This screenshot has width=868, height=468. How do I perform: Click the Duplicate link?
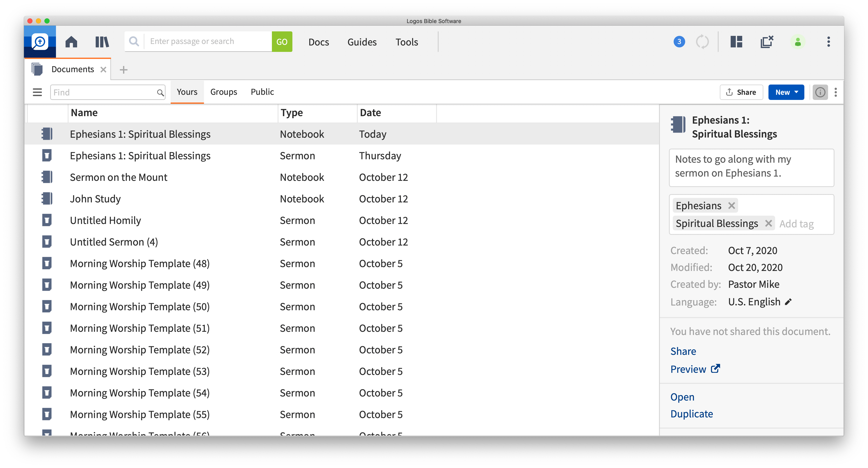click(x=691, y=414)
